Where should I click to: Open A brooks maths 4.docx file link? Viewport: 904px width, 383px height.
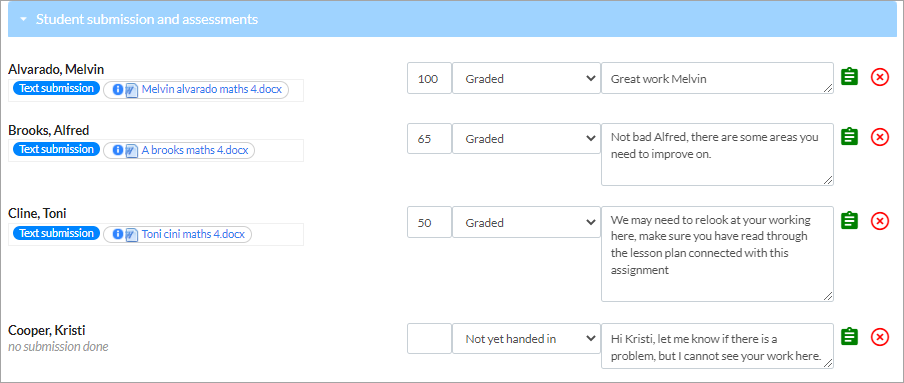195,150
